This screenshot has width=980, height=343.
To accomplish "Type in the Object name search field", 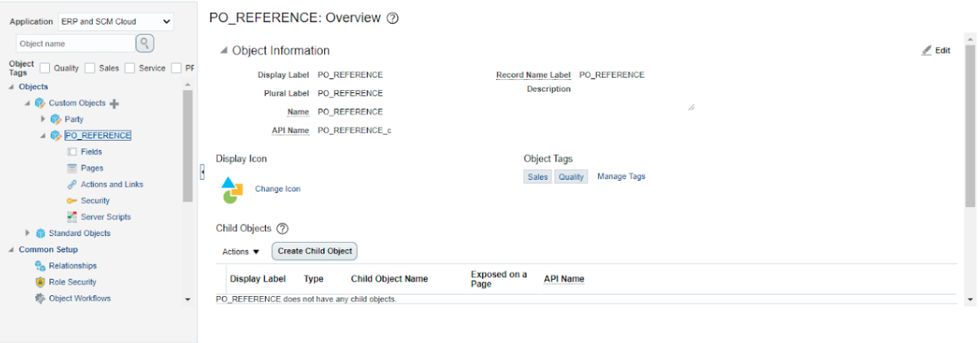I will pyautogui.click(x=74, y=44).
